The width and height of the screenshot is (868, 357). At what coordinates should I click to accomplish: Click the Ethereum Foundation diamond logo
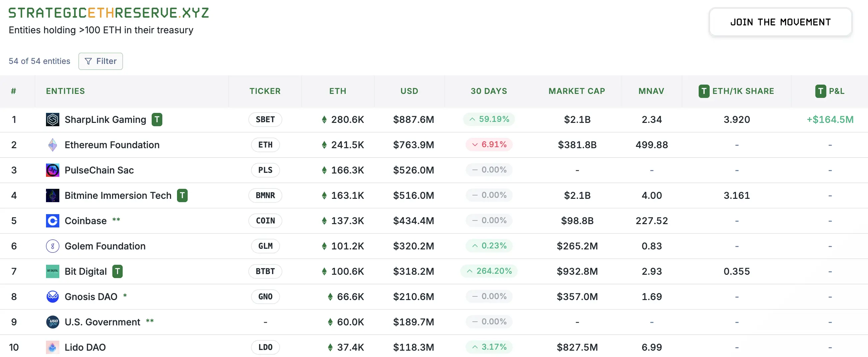pyautogui.click(x=53, y=145)
